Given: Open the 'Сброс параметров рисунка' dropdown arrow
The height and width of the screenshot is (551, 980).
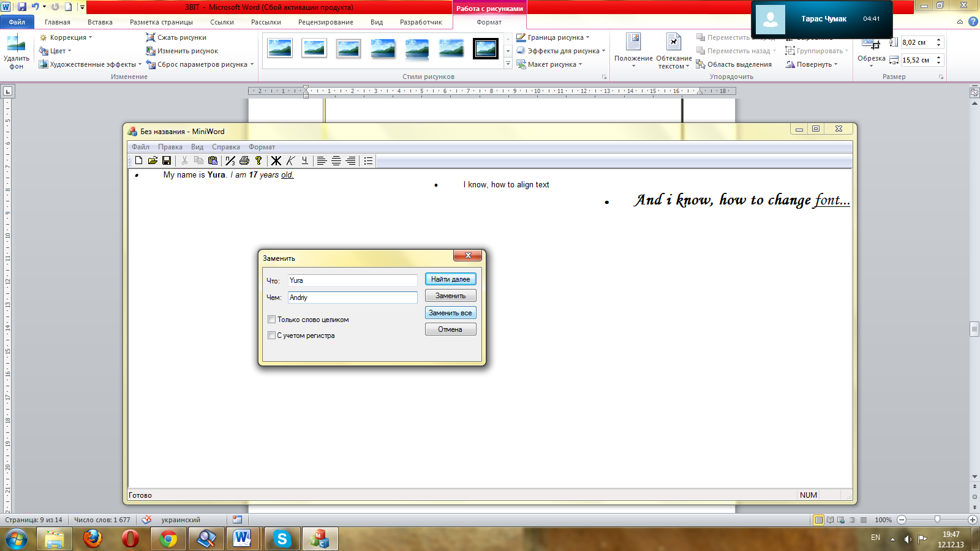Looking at the screenshot, I should pyautogui.click(x=252, y=64).
